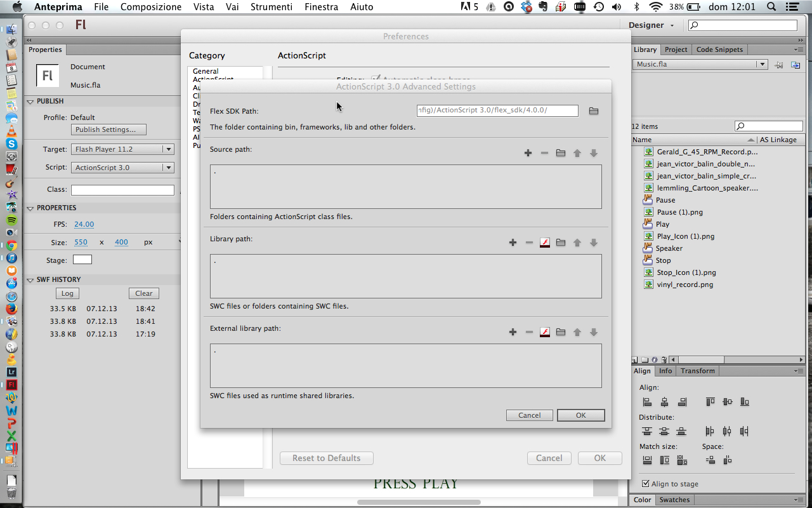Open Music.fla library document dropdown

700,64
